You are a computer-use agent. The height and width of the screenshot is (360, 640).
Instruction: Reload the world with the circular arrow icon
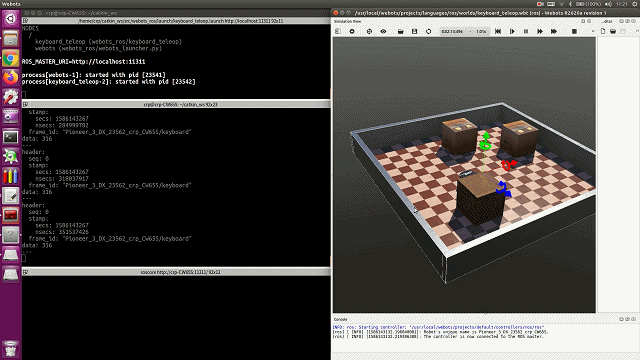[x=429, y=31]
